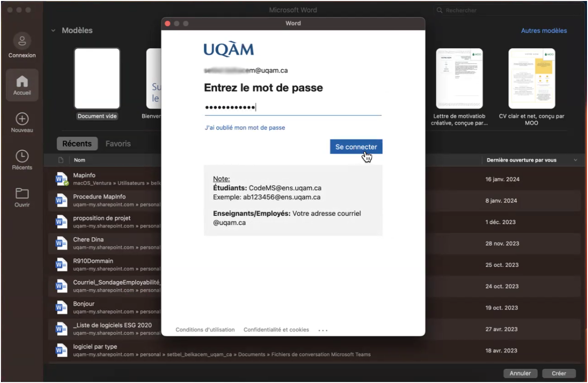Click the three dots more options
This screenshot has width=588, height=383.
point(323,330)
